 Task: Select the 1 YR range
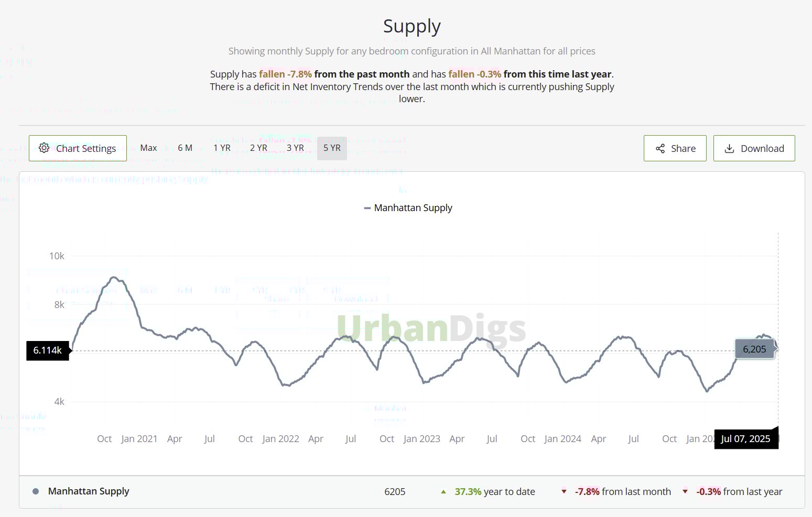pos(222,148)
